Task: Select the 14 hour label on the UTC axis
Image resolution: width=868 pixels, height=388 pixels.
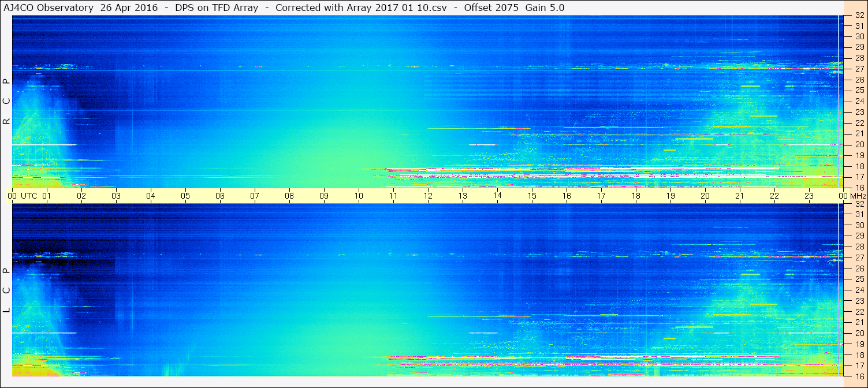Action: pyautogui.click(x=497, y=196)
